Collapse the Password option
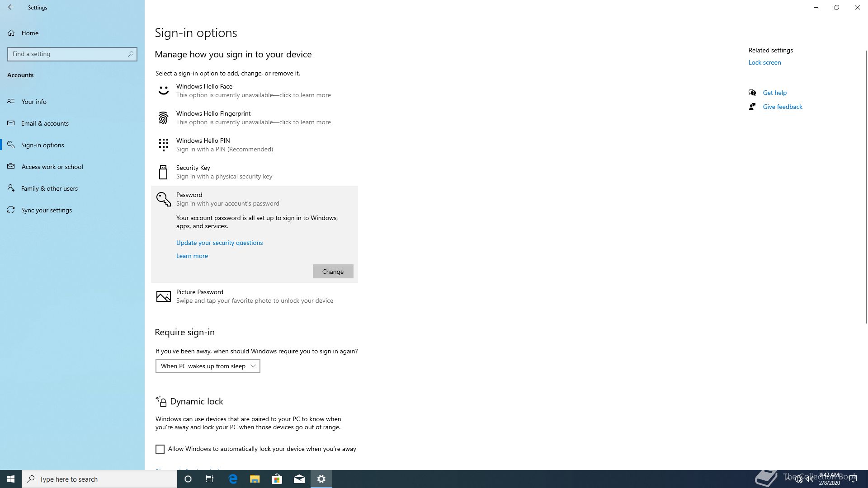This screenshot has width=868, height=488. (x=255, y=199)
